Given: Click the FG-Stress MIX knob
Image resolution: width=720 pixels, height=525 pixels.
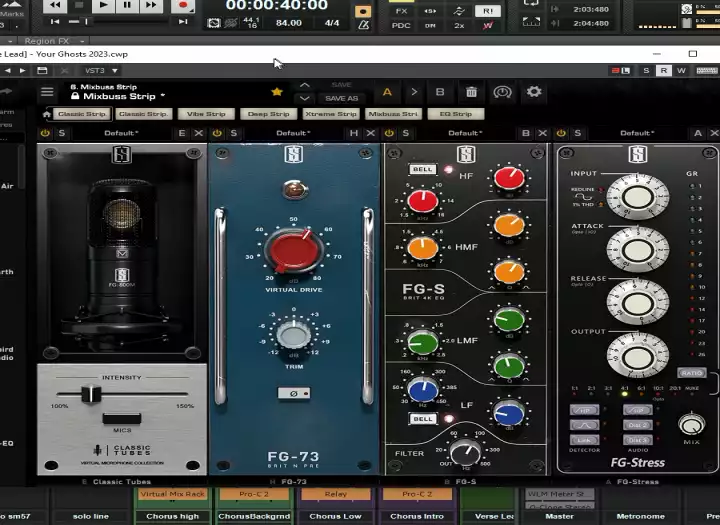Looking at the screenshot, I should pos(692,425).
